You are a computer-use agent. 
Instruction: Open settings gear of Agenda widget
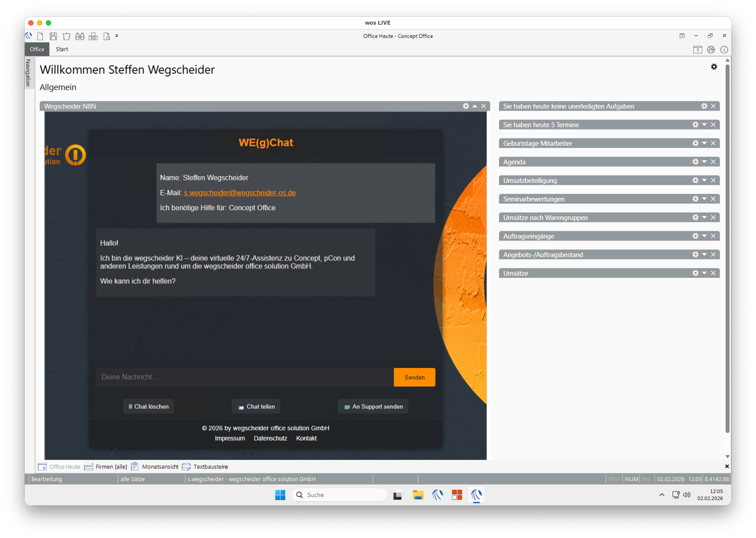pos(695,162)
